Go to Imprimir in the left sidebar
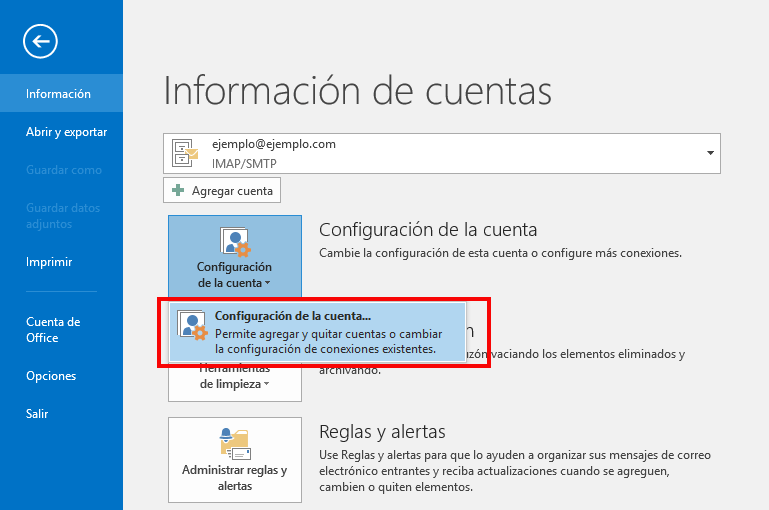769x510 pixels. coord(49,262)
